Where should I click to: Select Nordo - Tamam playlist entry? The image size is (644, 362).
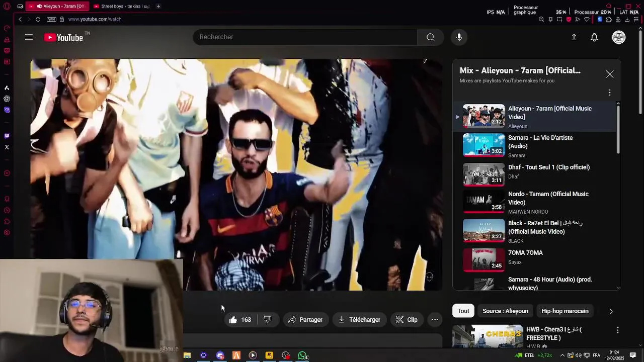(x=534, y=202)
